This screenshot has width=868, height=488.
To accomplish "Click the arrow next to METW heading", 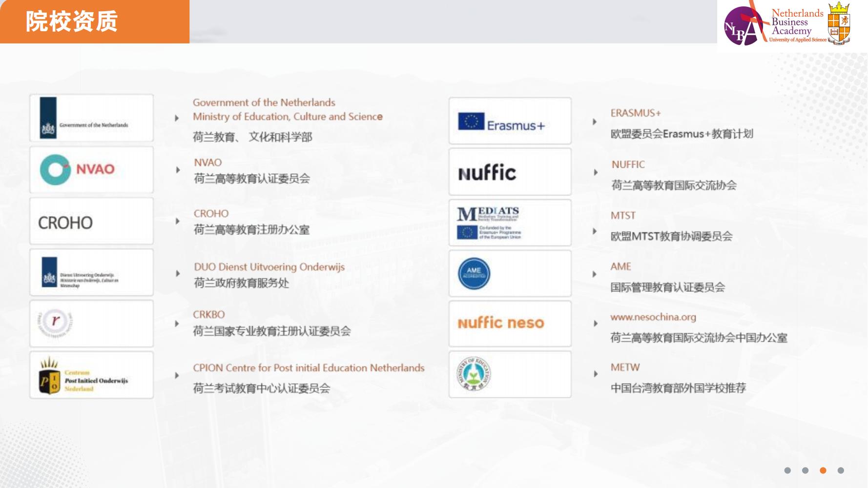I will pos(596,374).
